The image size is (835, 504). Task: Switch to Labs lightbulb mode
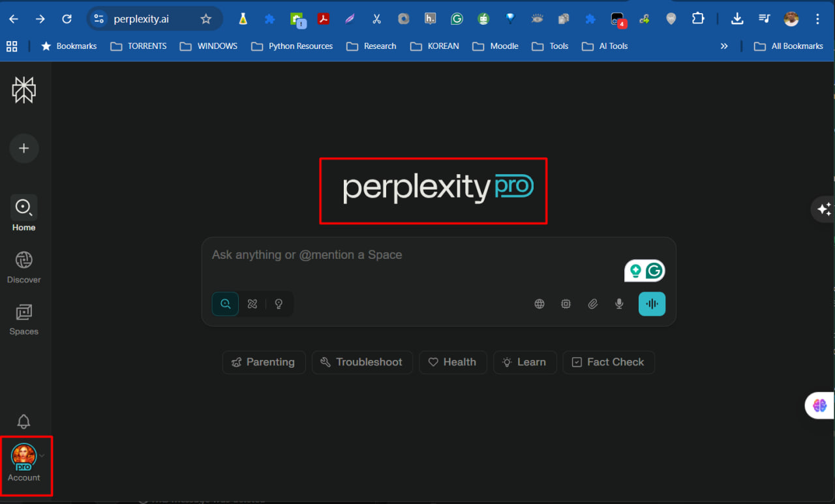click(x=279, y=304)
